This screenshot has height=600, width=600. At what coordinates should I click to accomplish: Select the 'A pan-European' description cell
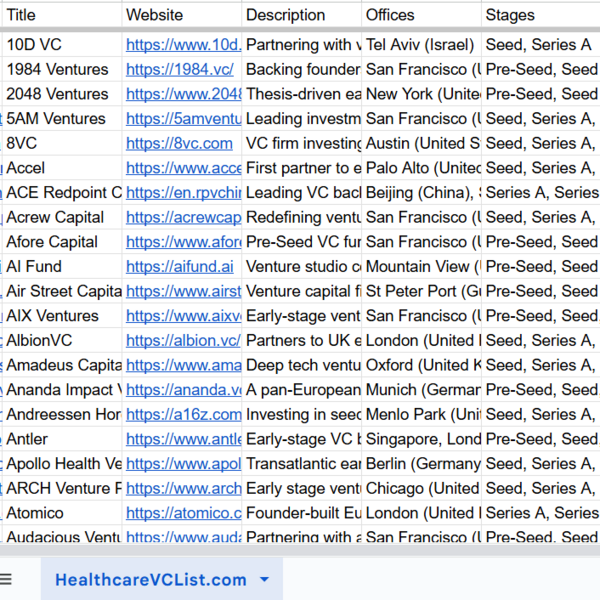point(302,390)
